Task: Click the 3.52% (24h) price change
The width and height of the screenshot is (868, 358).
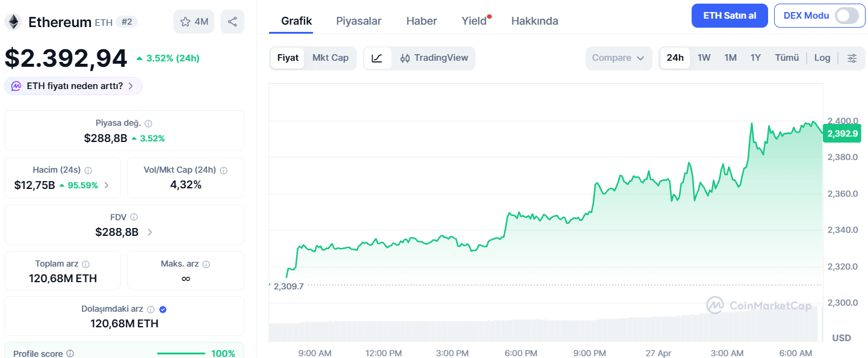Action: (168, 58)
